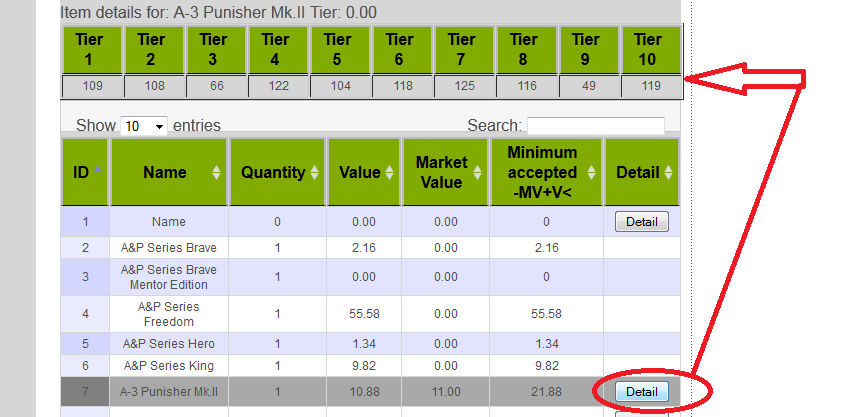Click Tier 2 count value 108
The image size is (849, 417).
click(154, 86)
